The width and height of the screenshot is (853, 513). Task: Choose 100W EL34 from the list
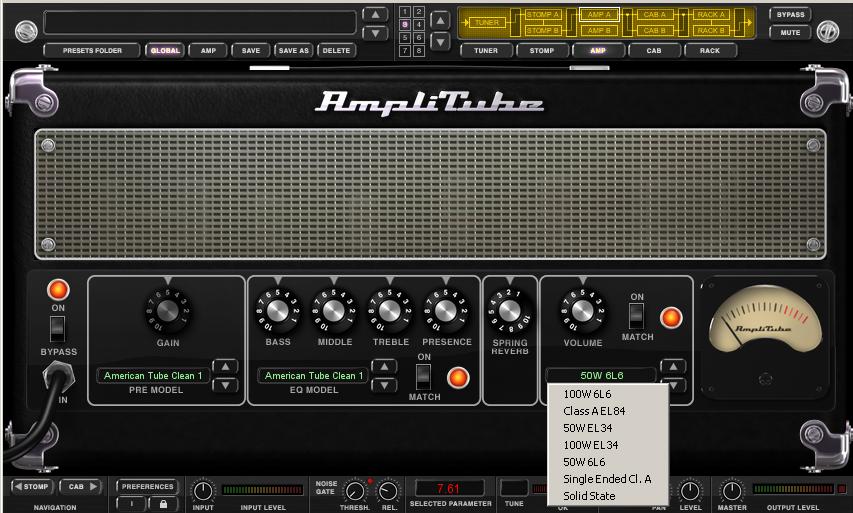[x=591, y=445]
